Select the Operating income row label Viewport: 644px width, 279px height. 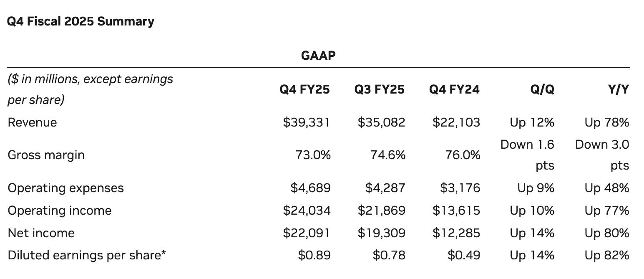tap(60, 211)
